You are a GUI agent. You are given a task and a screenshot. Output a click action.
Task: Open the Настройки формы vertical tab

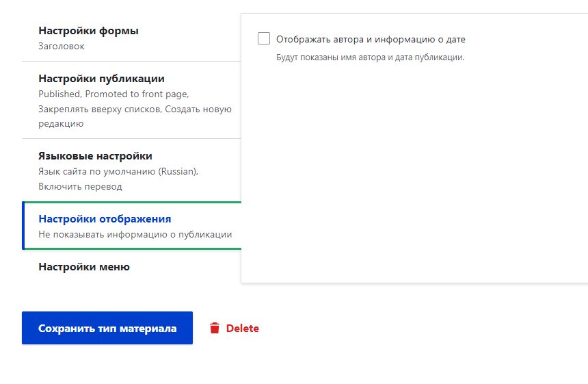131,38
